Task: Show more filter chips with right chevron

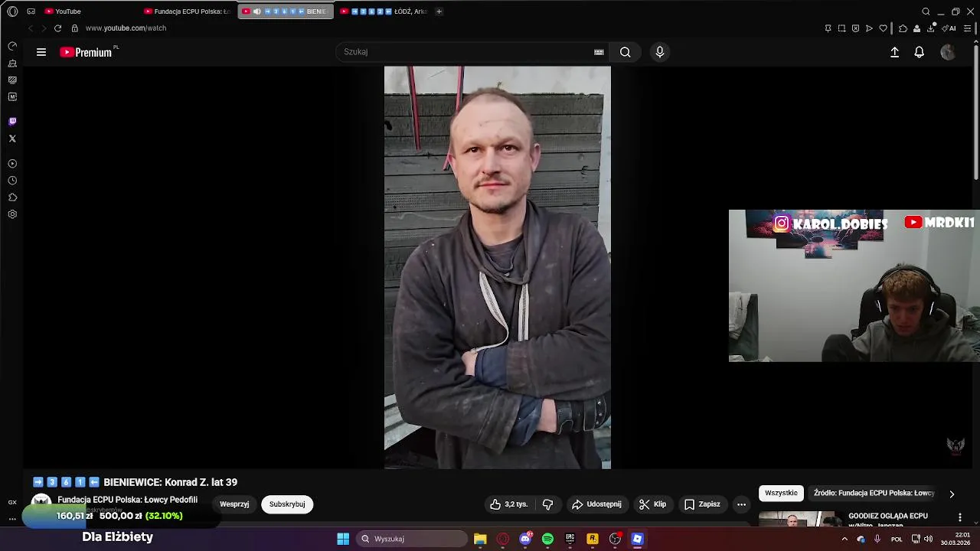Action: (952, 494)
